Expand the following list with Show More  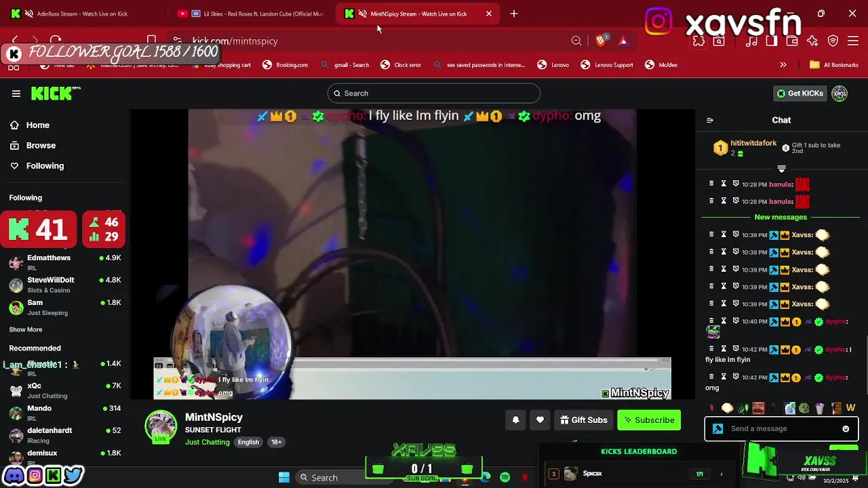tap(26, 329)
